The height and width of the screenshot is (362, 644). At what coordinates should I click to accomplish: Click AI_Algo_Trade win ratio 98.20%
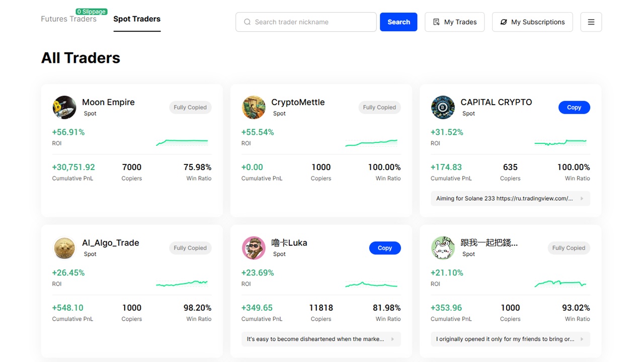(197, 308)
